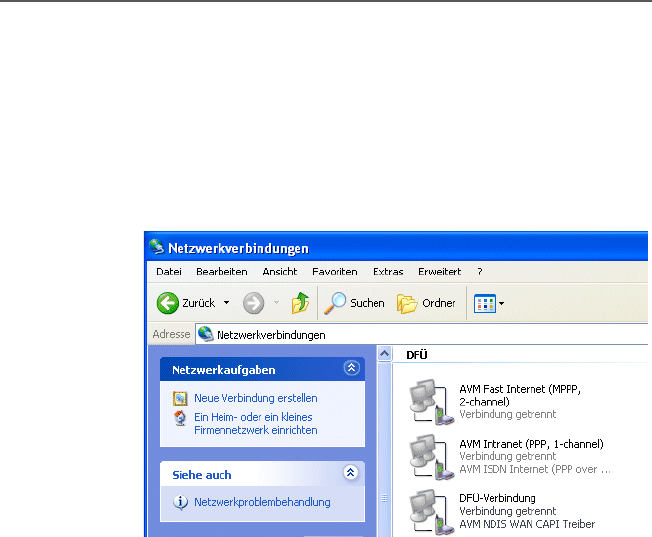Open the Ansichten view icon
Screen dimensions: 652x537
click(x=484, y=303)
